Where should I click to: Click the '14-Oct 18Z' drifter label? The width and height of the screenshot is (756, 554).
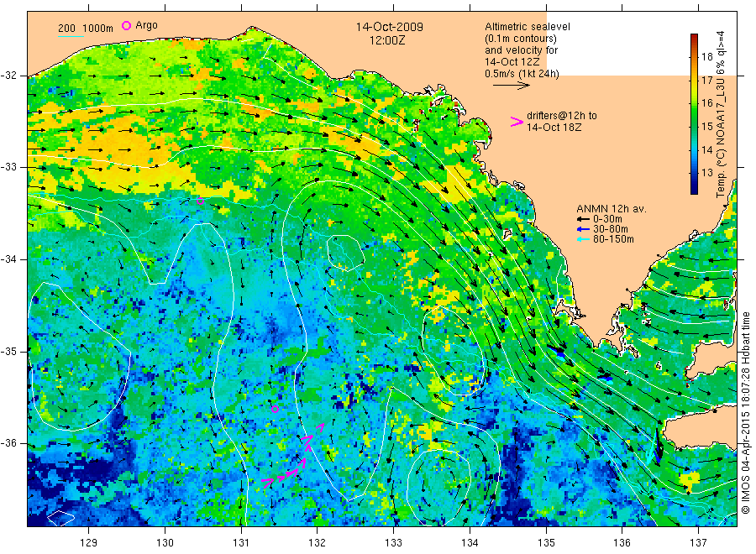(x=554, y=128)
